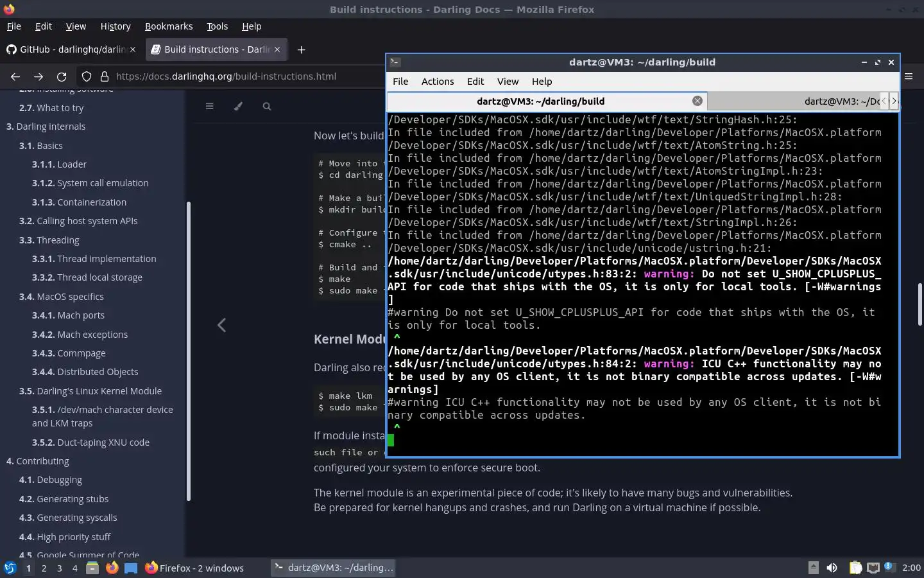Open 4.1 Debugging sidebar link

(50, 480)
